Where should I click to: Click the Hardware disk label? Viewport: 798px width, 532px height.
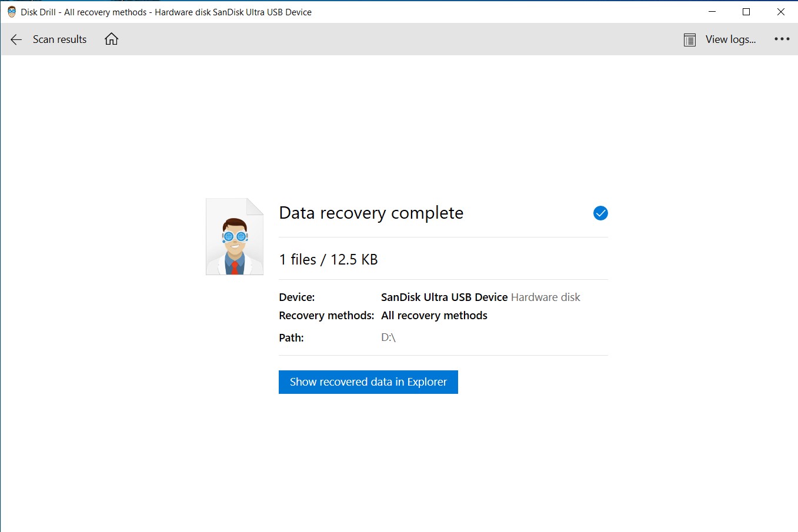point(545,297)
